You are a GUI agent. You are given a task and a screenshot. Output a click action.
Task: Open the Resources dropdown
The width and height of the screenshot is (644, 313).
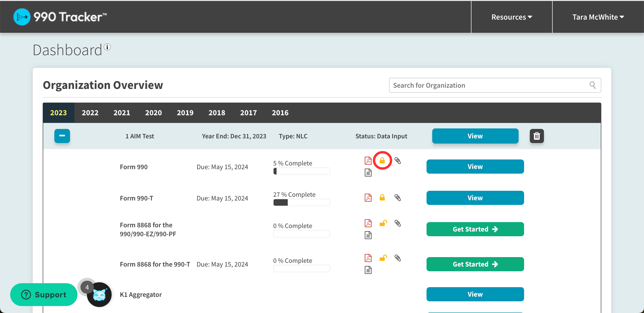click(511, 17)
